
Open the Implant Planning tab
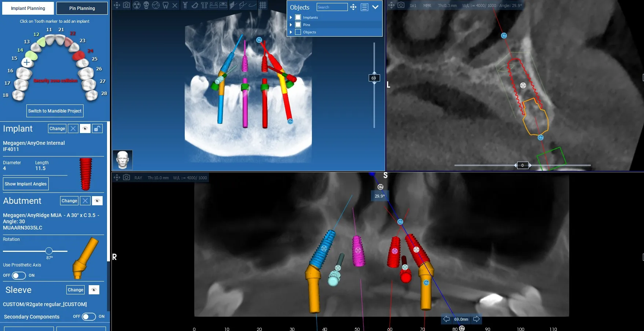tap(28, 8)
